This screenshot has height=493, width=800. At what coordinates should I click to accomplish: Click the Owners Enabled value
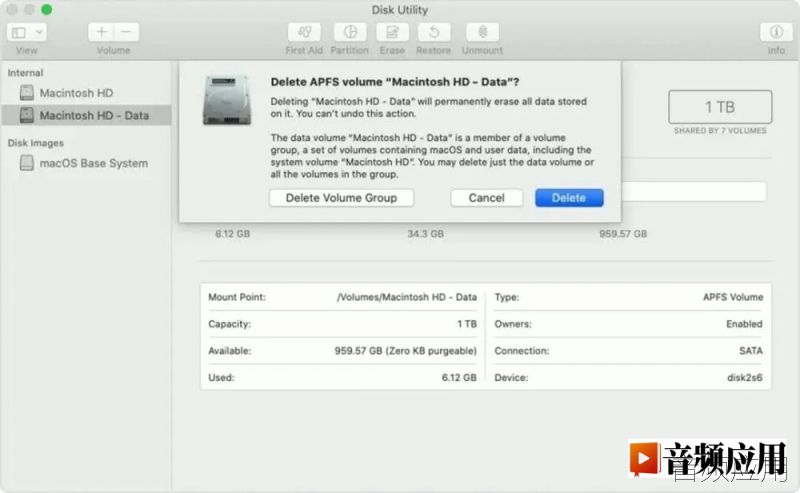[744, 324]
